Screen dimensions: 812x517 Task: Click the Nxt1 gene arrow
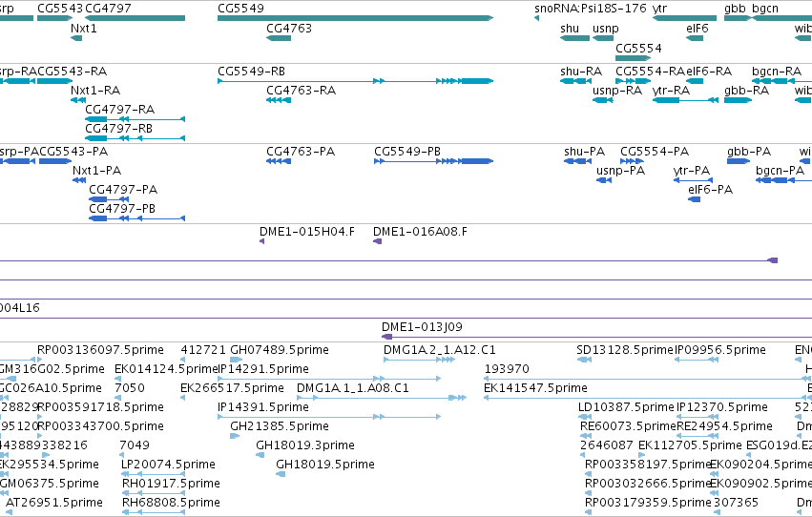(x=76, y=38)
